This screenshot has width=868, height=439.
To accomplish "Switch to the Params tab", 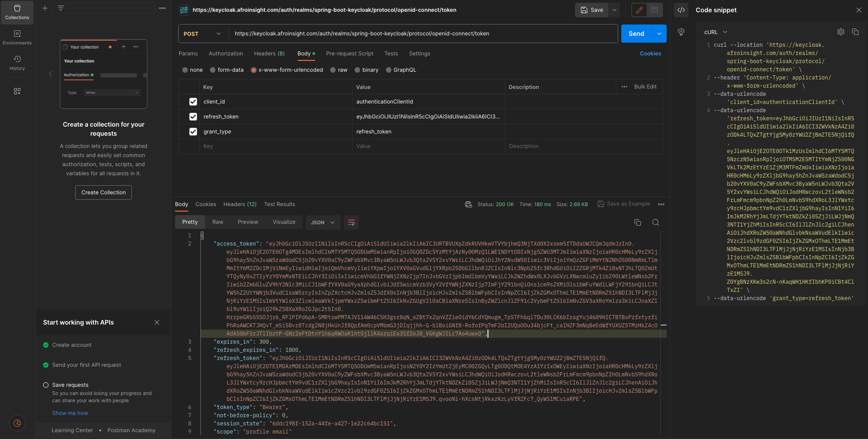I will point(188,54).
